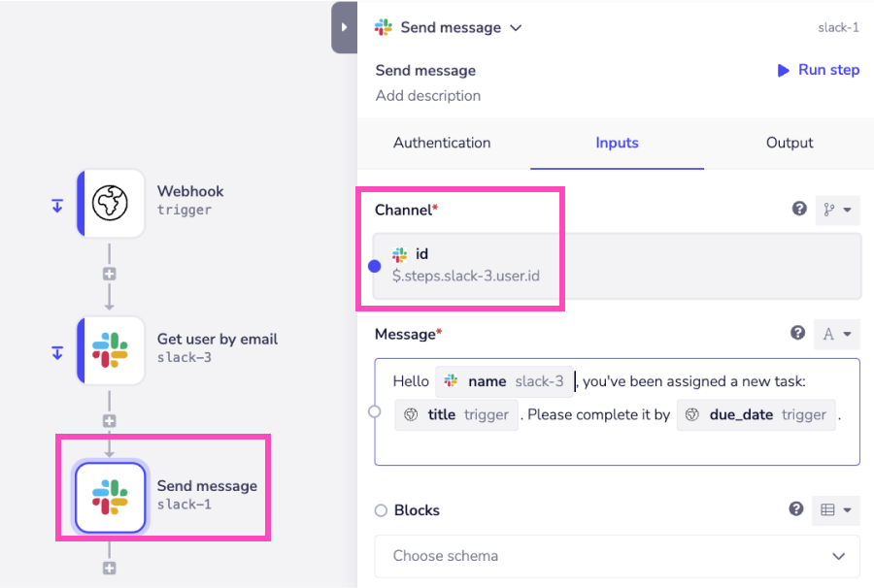The width and height of the screenshot is (874, 588).
Task: Select the Webhook trigger globe icon
Action: coord(110,204)
